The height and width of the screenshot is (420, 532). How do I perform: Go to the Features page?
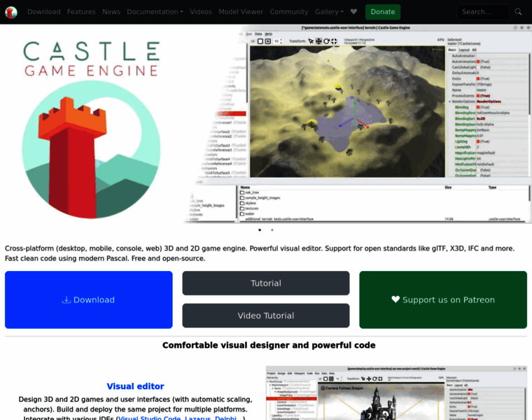point(81,12)
